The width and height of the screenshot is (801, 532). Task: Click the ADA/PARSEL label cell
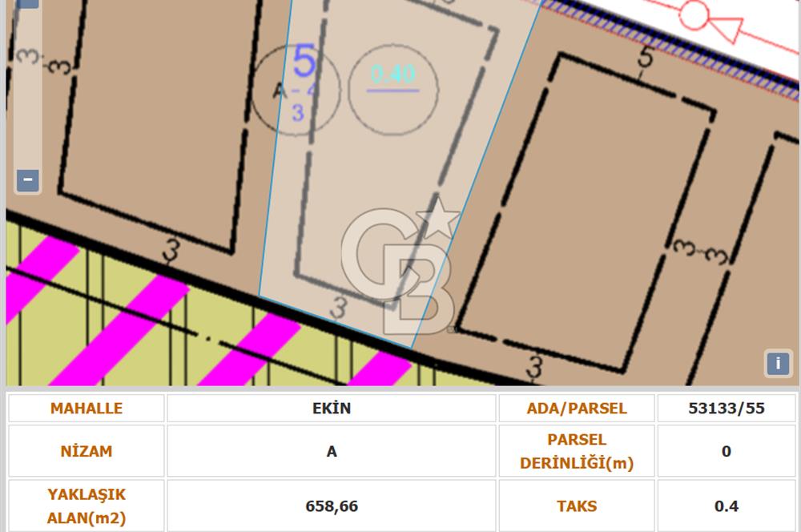click(577, 409)
